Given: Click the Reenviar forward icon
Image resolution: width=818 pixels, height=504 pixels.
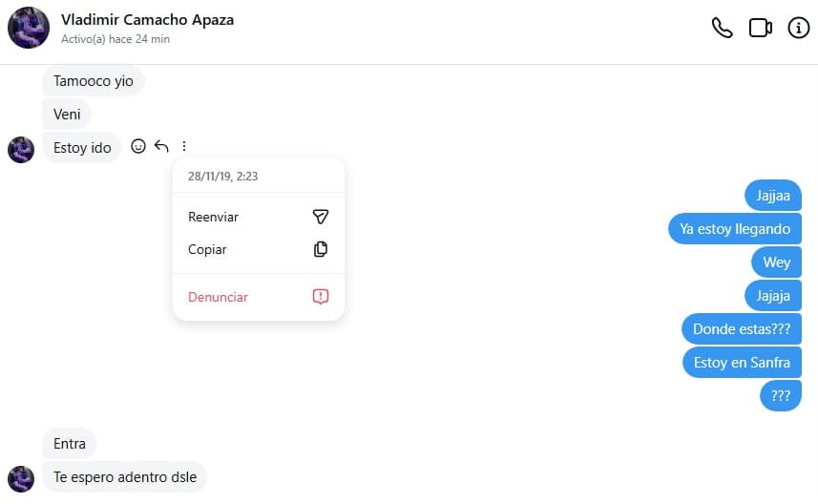Looking at the screenshot, I should coord(321,217).
